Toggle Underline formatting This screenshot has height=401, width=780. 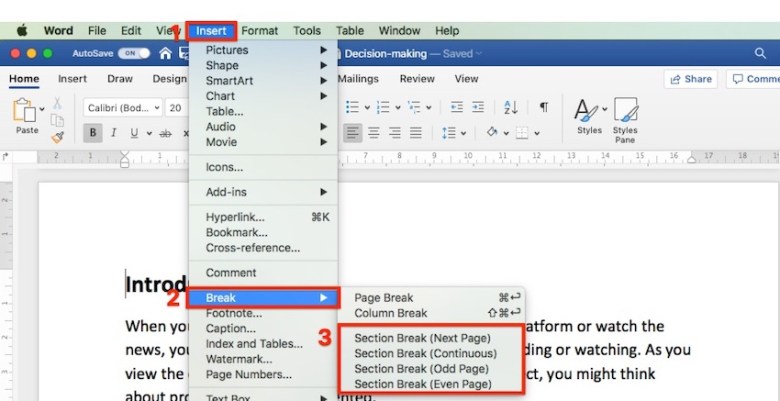134,133
